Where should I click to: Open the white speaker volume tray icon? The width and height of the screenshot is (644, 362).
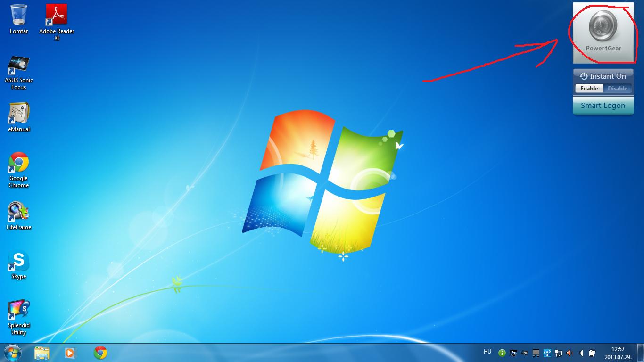pos(581,353)
